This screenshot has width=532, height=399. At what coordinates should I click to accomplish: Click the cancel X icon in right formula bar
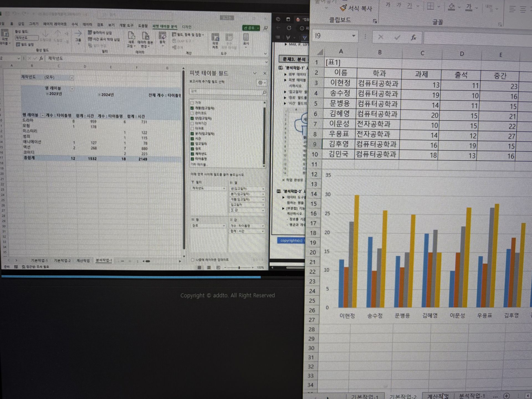(381, 37)
